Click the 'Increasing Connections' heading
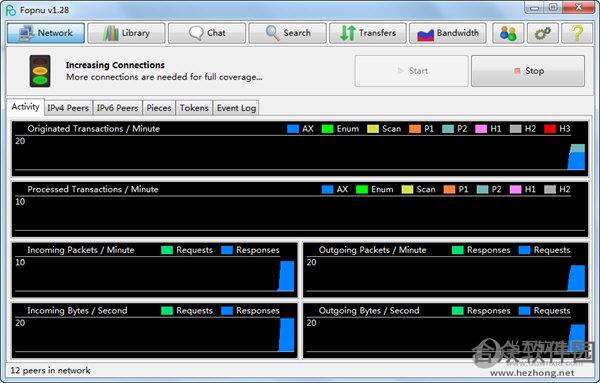Viewport: 600px width, 383px height. tap(115, 65)
